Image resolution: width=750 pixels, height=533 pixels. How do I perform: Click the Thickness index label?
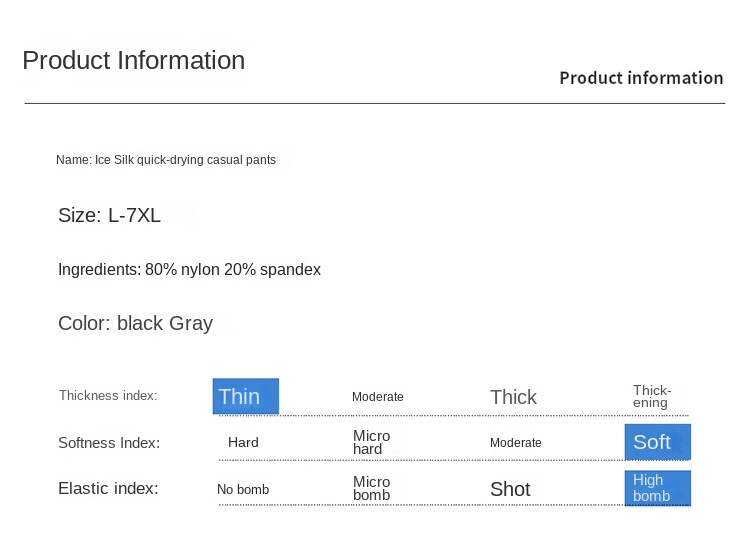coord(108,395)
